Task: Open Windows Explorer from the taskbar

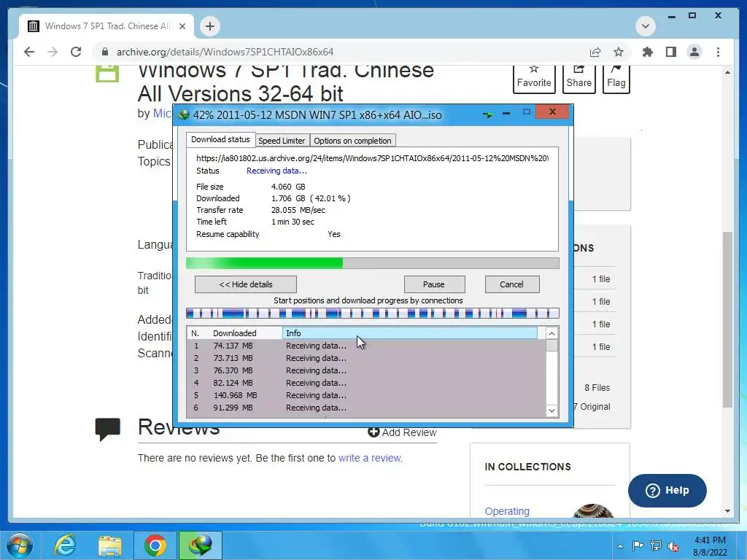Action: click(110, 545)
